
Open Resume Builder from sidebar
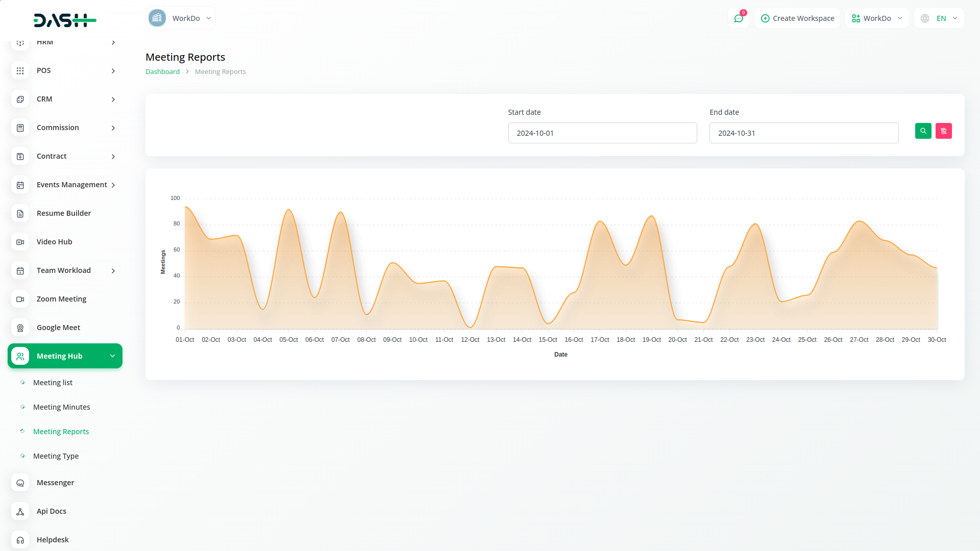(x=63, y=213)
